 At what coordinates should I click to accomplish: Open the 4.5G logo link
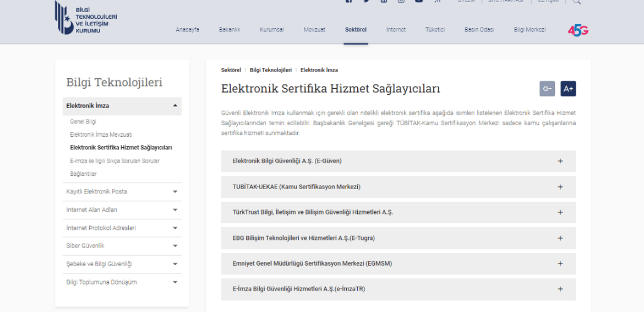(x=578, y=30)
